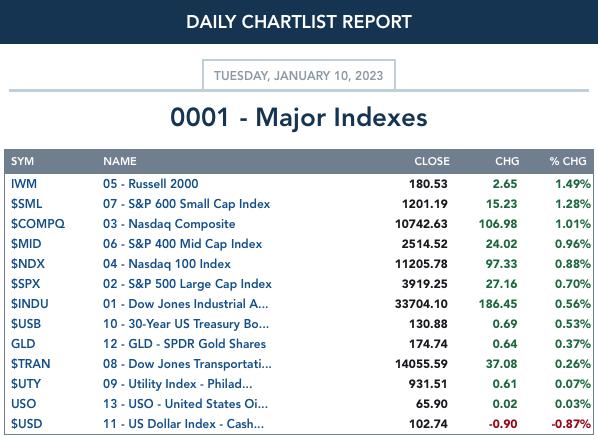Click the Tuesday, January 10, 2023 date box

pyautogui.click(x=299, y=75)
